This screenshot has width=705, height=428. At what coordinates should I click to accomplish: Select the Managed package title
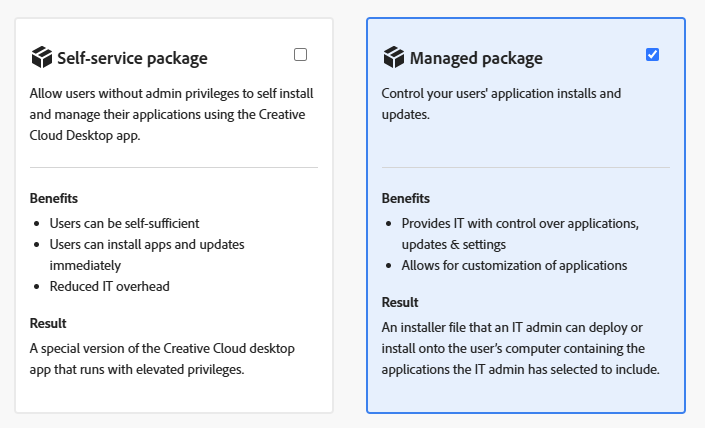click(476, 58)
